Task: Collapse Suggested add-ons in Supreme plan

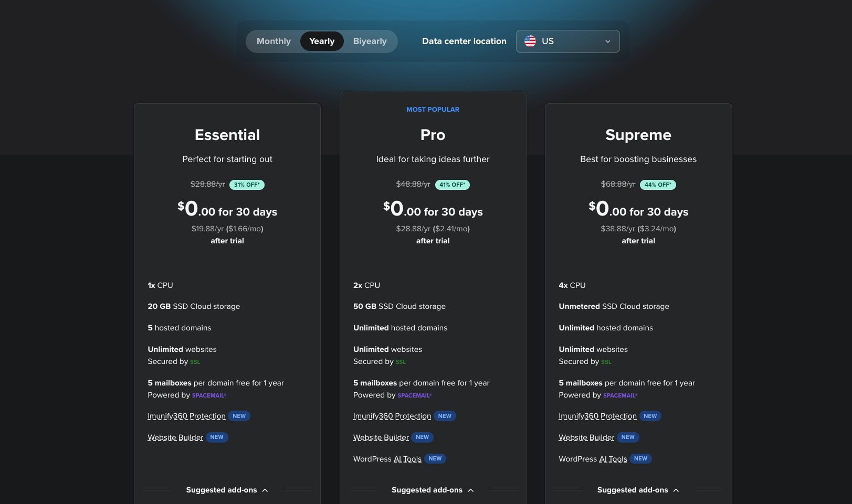Action: [x=638, y=490]
